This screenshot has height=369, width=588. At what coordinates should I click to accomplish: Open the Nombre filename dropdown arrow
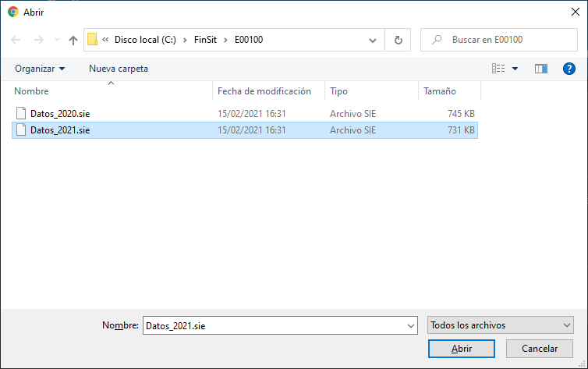411,326
